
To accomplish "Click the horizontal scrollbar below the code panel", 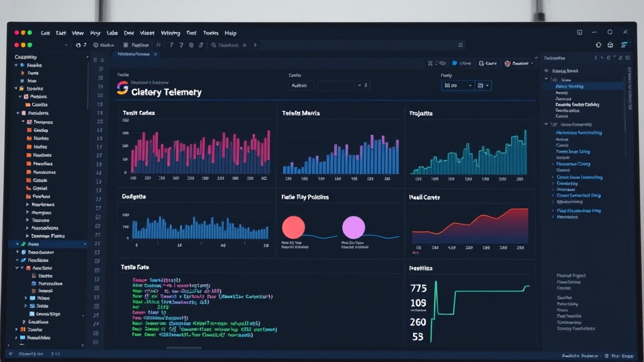I will (184, 348).
